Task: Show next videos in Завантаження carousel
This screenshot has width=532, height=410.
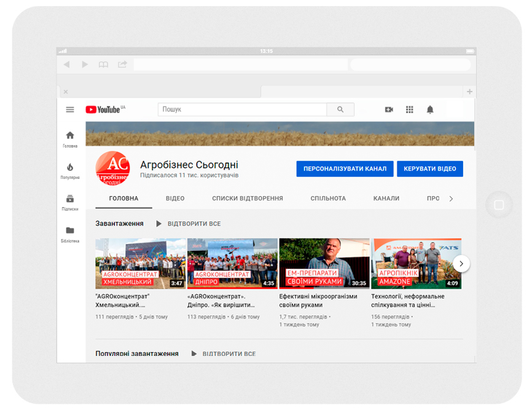Action: click(461, 264)
